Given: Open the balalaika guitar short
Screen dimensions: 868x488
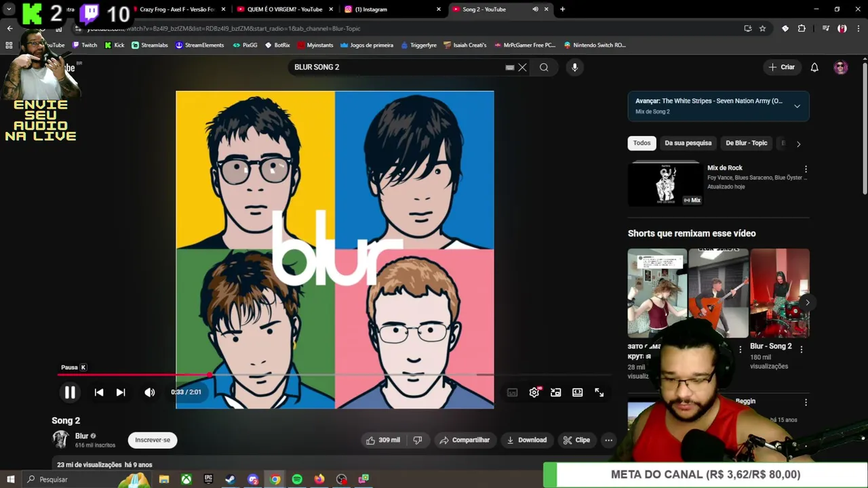Looking at the screenshot, I should click(718, 293).
